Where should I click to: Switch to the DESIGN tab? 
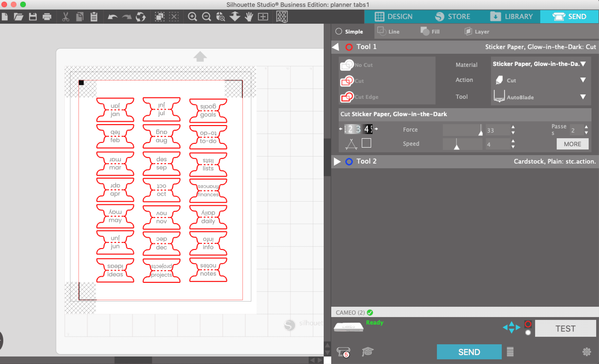[393, 16]
